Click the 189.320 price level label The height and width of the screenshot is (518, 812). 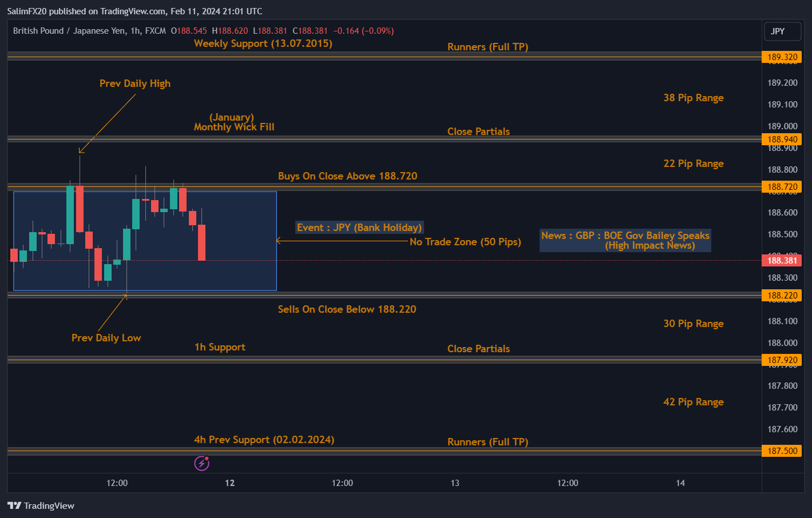(x=782, y=57)
